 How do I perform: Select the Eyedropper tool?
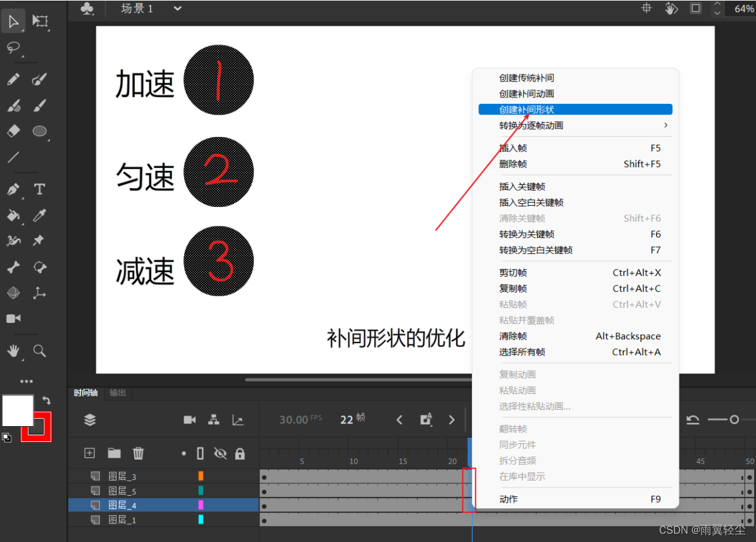[39, 215]
